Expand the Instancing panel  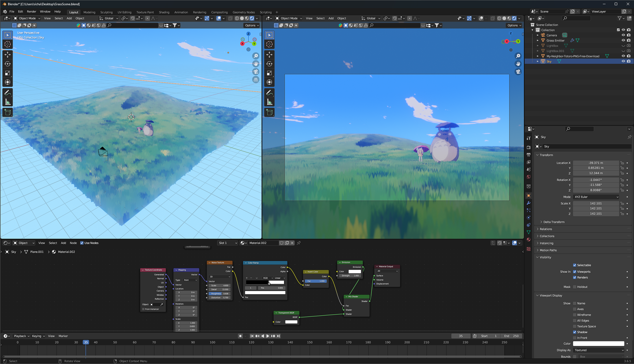[546, 243]
